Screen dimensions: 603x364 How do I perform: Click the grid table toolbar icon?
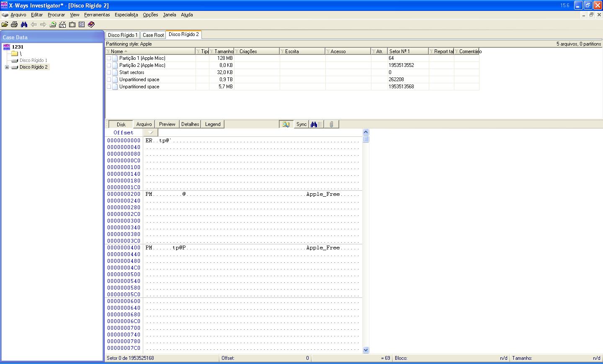(x=82, y=25)
